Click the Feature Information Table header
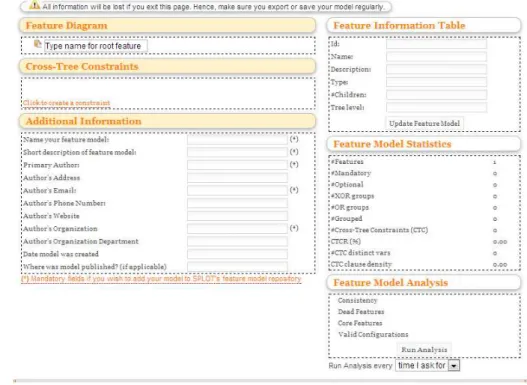527x385 pixels. tap(424, 26)
